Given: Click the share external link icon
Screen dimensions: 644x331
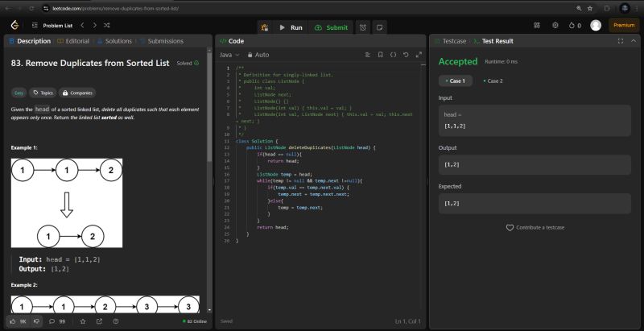Looking at the screenshot, I should (x=99, y=321).
